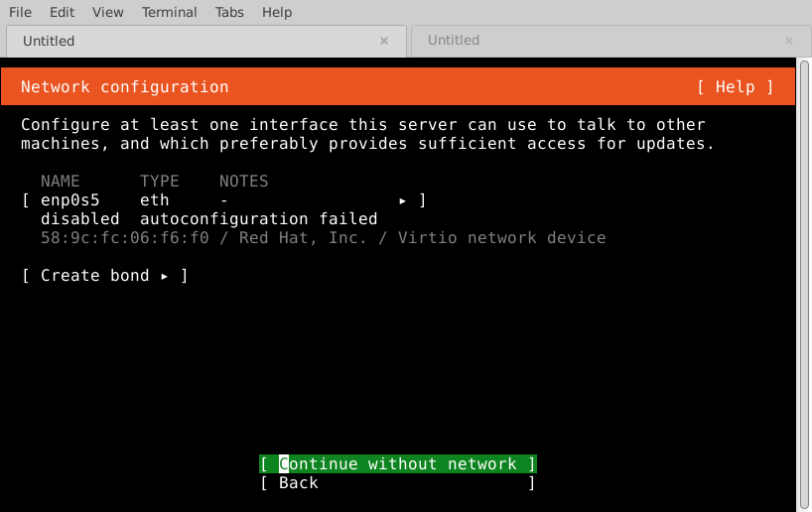The height and width of the screenshot is (512, 812).
Task: Open installer Help in the orange header
Action: tap(735, 87)
